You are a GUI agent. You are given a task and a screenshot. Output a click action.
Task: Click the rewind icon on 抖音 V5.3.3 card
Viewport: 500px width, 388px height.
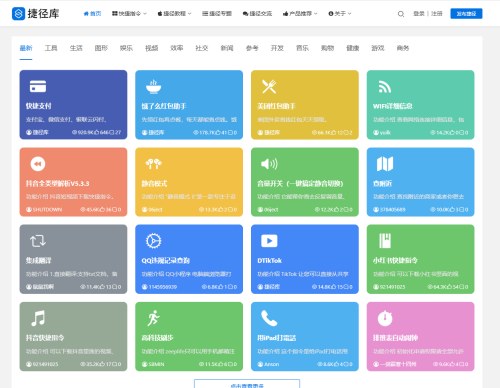pyautogui.click(x=38, y=164)
